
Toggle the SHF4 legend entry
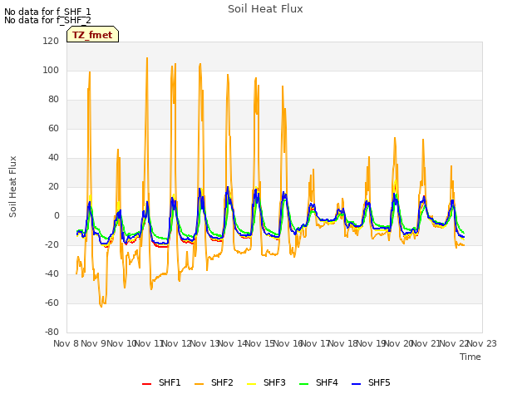(318, 382)
